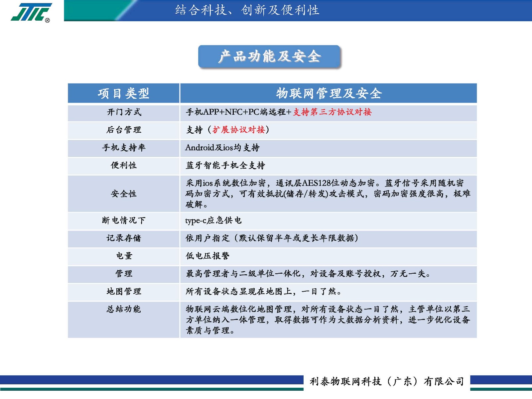
Task: Select the 产品功能及安全 heading button
Action: pos(269,57)
